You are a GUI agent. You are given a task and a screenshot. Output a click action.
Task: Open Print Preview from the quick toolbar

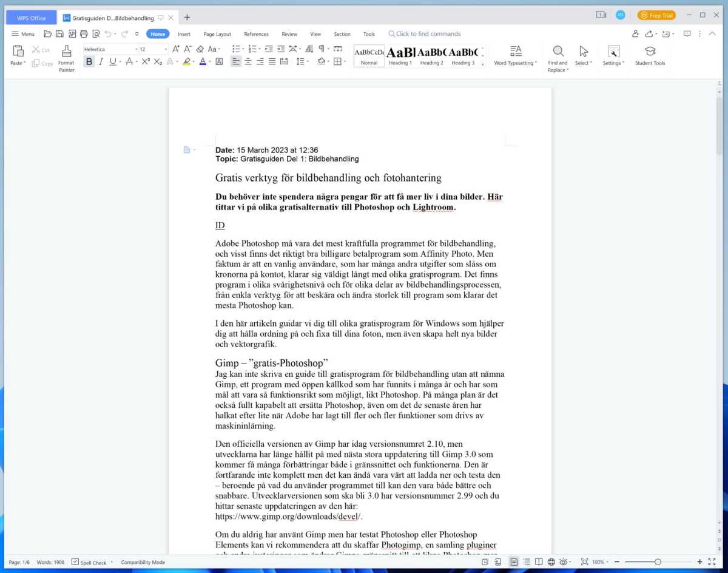click(96, 34)
